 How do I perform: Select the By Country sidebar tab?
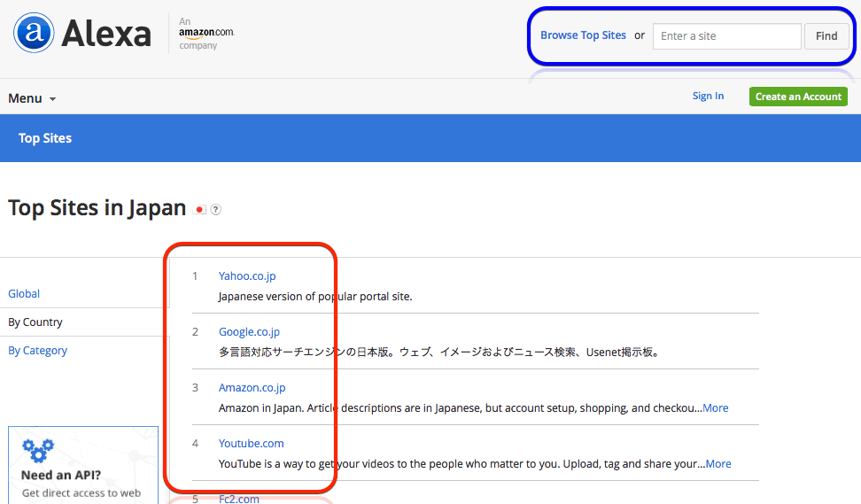35,322
